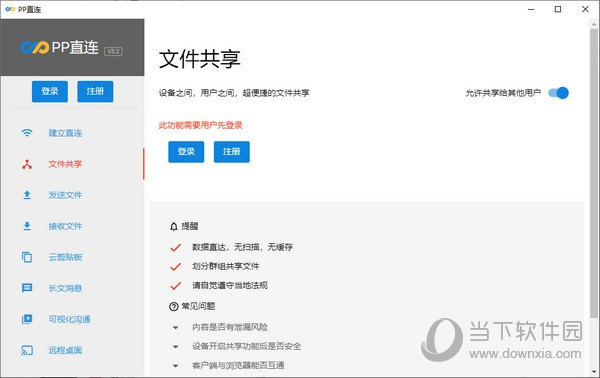Click the checkmark beside 请自觉遵守当地法规

[x=176, y=286]
